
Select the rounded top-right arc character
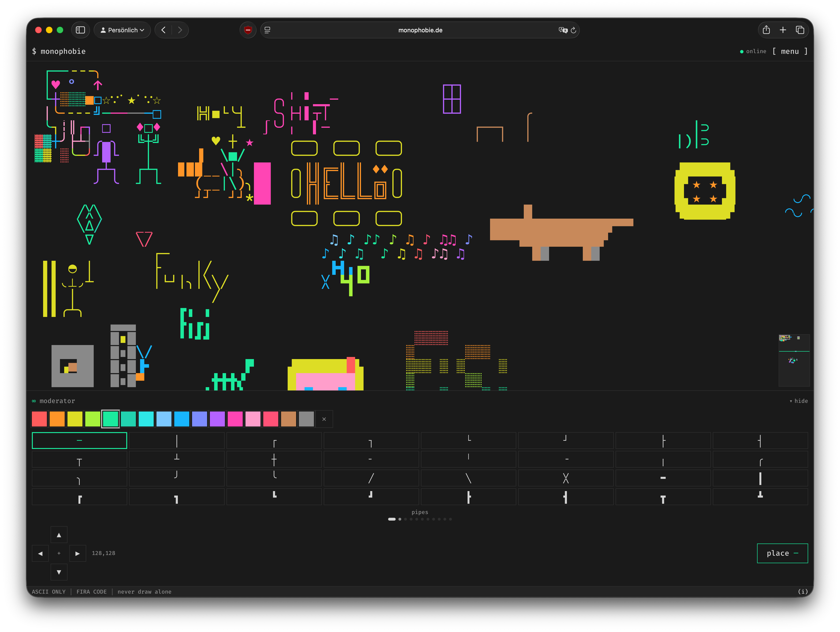pos(79,478)
